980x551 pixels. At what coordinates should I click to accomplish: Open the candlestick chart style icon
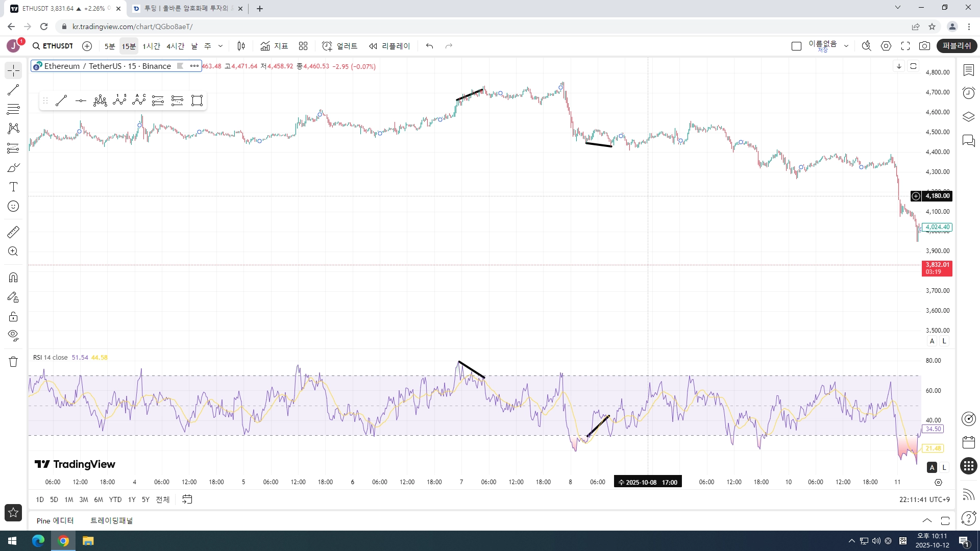pyautogui.click(x=241, y=46)
